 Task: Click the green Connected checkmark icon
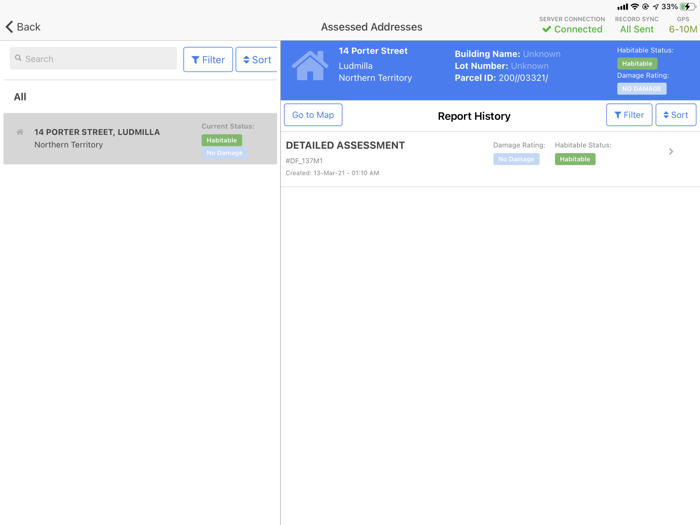pos(546,29)
